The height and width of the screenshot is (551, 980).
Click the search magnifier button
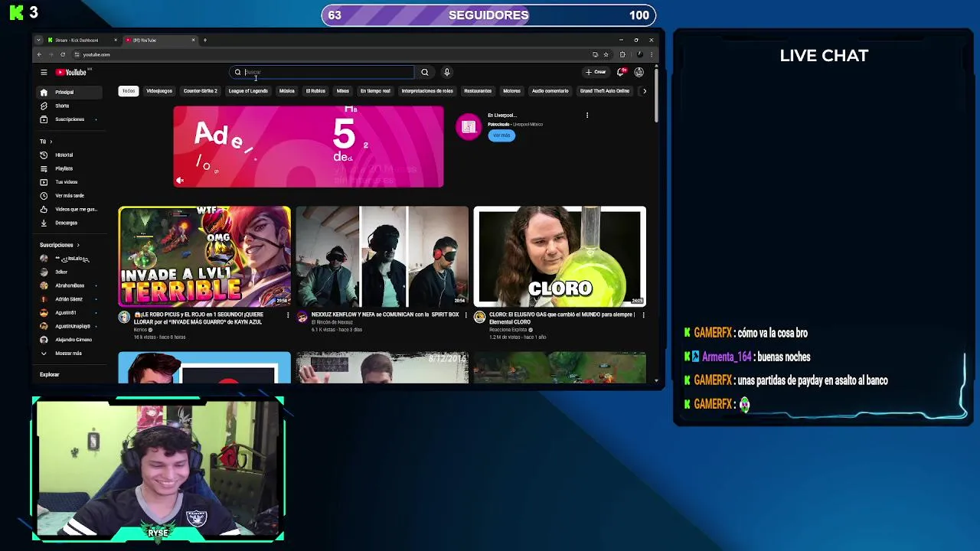click(425, 72)
